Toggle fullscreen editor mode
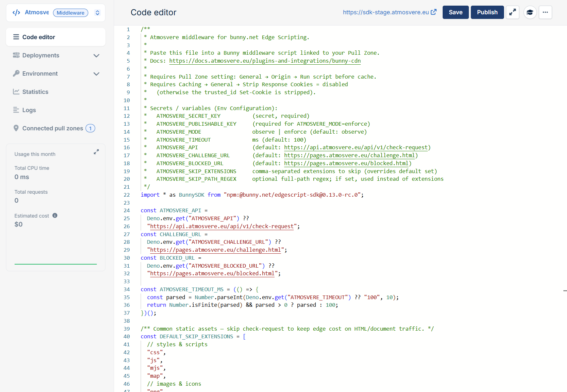Screen dimensions: 567x392 tap(513, 12)
